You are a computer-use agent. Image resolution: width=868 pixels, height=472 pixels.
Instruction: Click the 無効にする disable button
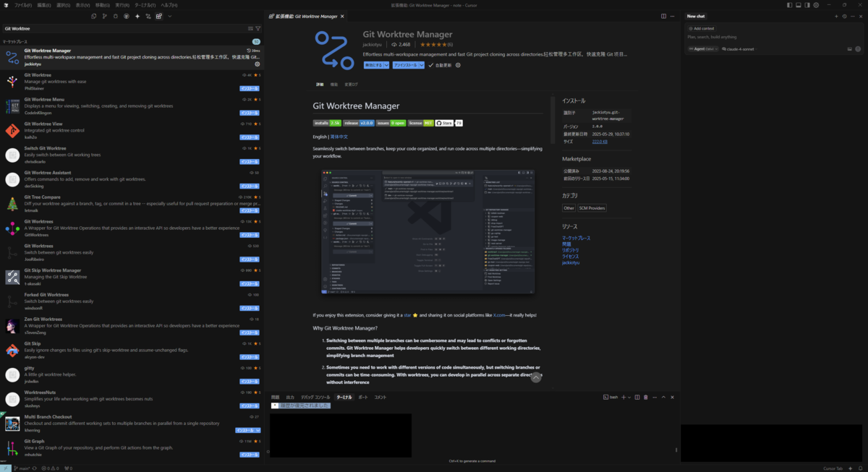pyautogui.click(x=373, y=65)
